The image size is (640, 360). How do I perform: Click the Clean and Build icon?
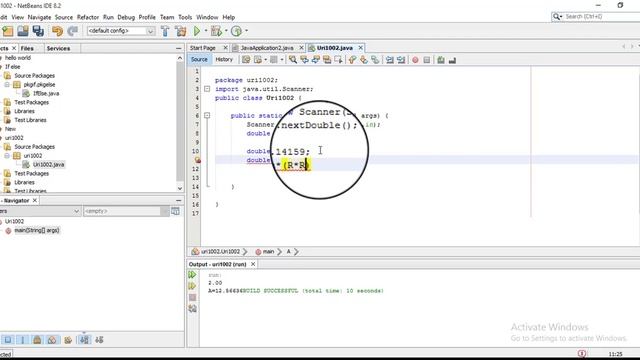pos(180,31)
